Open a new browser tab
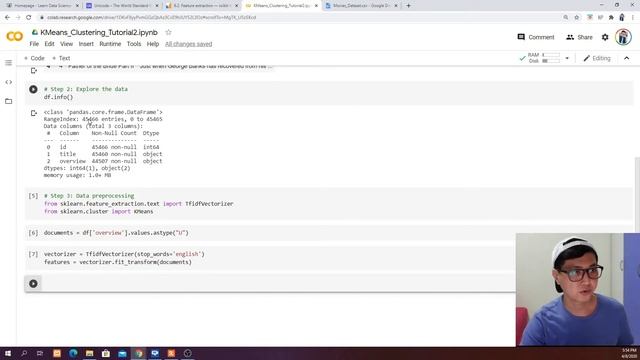This screenshot has width=640, height=360. [x=408, y=6]
